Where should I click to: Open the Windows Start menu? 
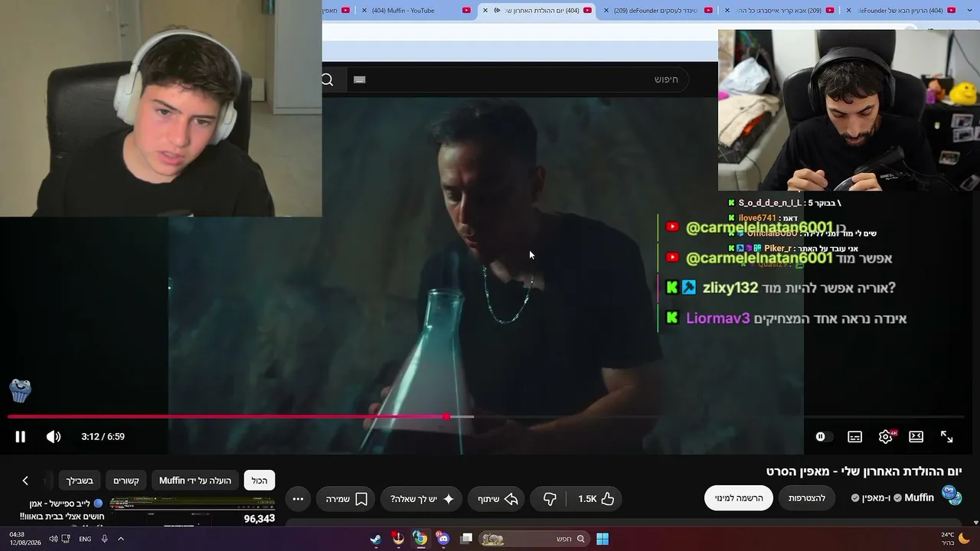tap(603, 539)
